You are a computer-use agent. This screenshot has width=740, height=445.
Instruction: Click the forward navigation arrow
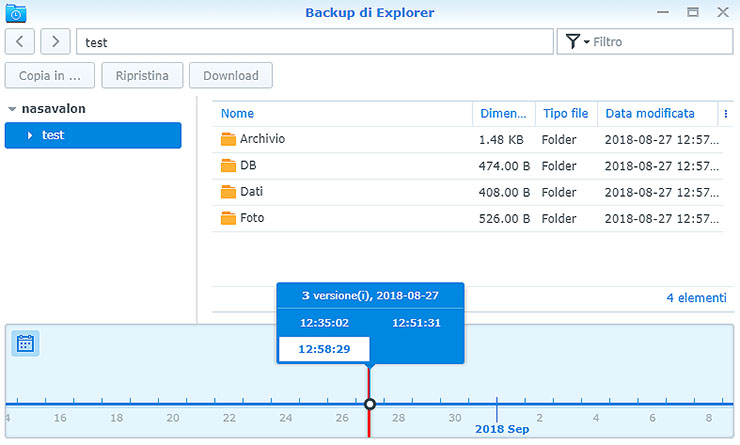[55, 42]
